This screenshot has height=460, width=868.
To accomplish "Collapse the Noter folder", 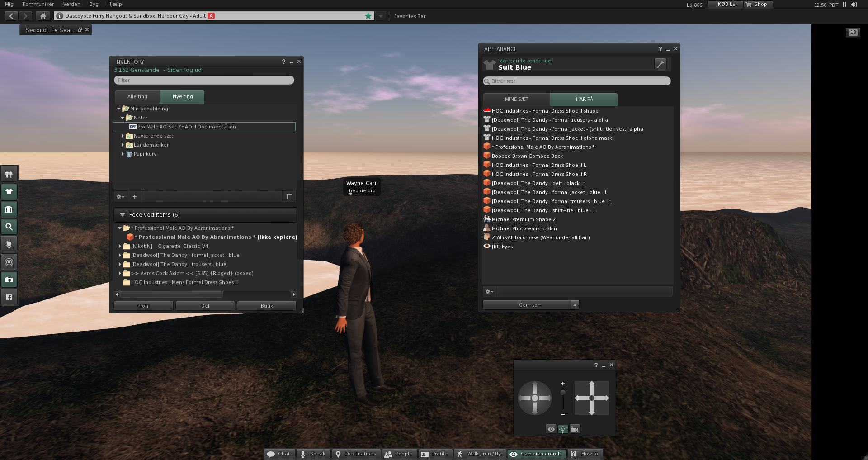I will coord(123,118).
